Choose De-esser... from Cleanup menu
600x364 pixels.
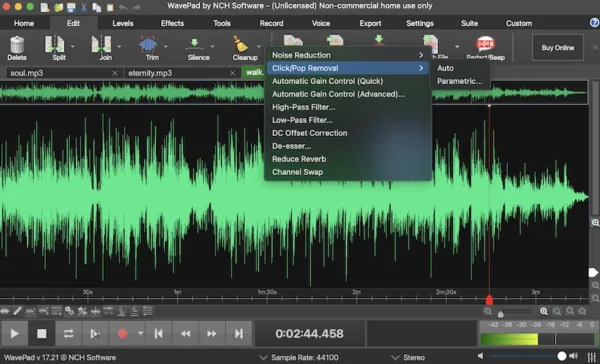click(348, 146)
